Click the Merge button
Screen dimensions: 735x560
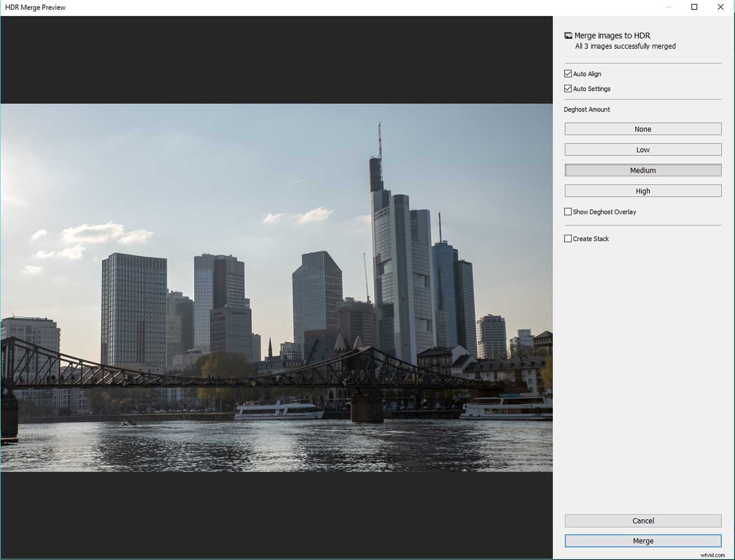(642, 540)
